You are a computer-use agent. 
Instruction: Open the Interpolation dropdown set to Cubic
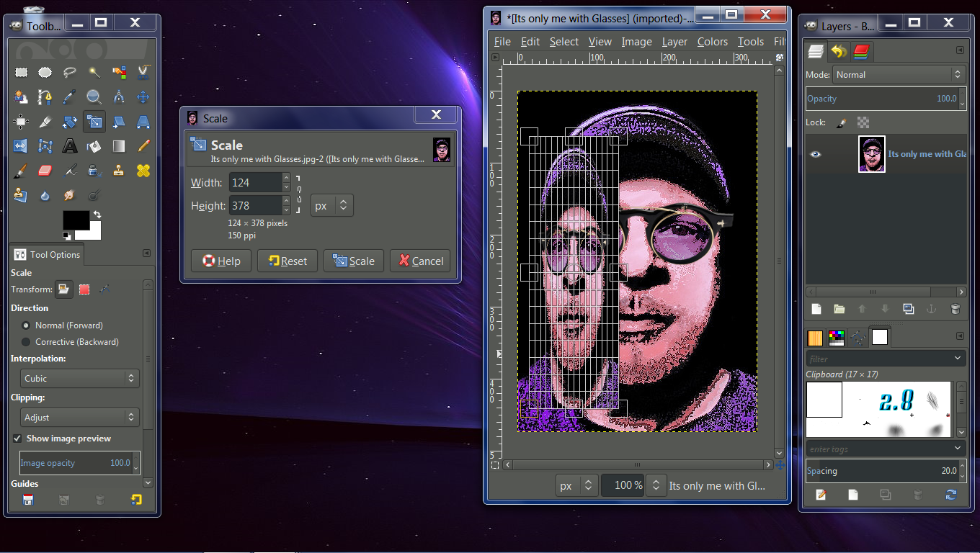click(x=79, y=378)
